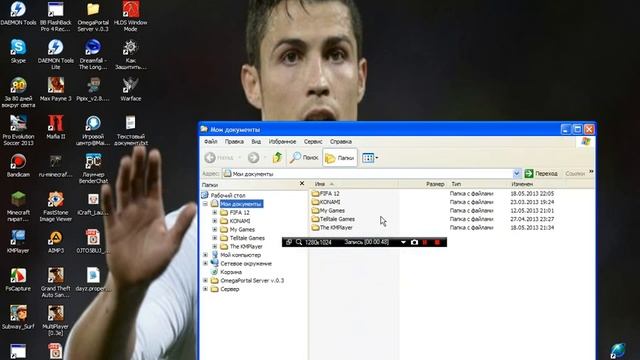This screenshot has height=360, width=640.
Task: Open the Ссылки links toolbar label
Action: pyautogui.click(x=575, y=173)
